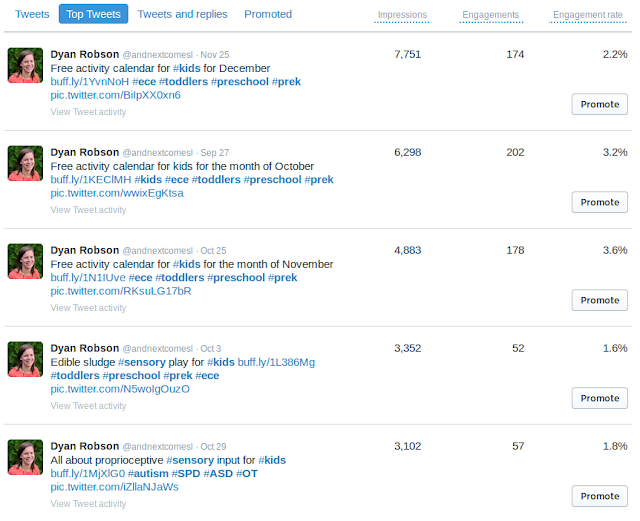Click #preschool hashtag in Edible sludge tweet
This screenshot has width=640, height=521.
click(131, 376)
